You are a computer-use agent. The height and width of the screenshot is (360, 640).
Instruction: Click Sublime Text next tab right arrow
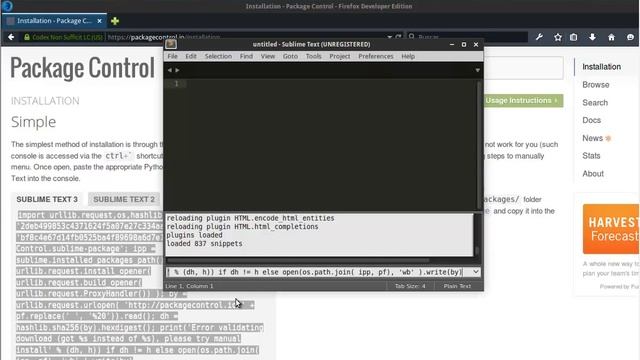tap(177, 70)
